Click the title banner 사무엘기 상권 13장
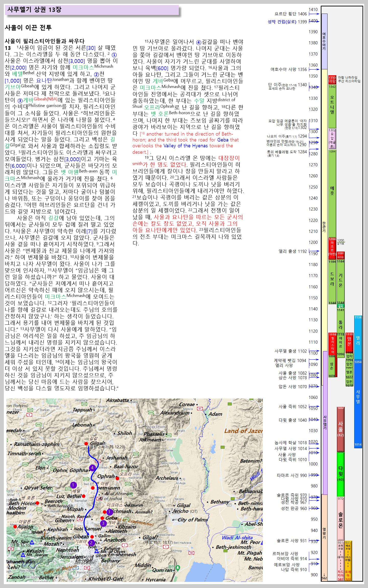 pyautogui.click(x=92, y=10)
